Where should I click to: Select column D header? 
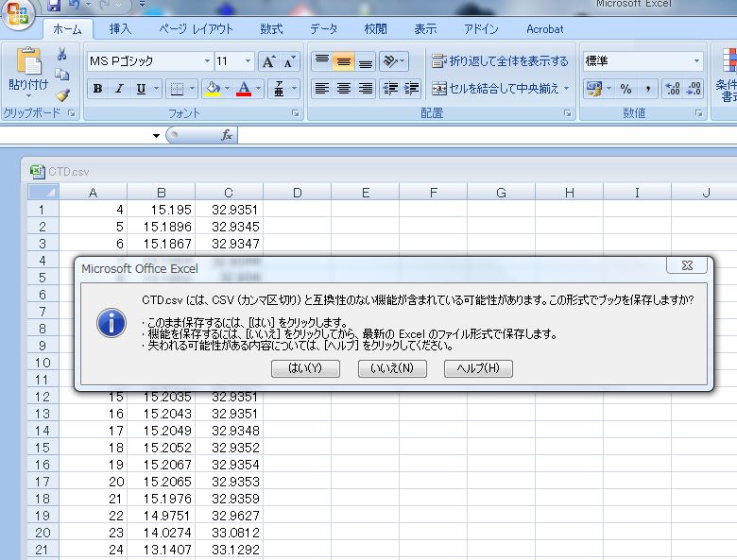point(297,193)
